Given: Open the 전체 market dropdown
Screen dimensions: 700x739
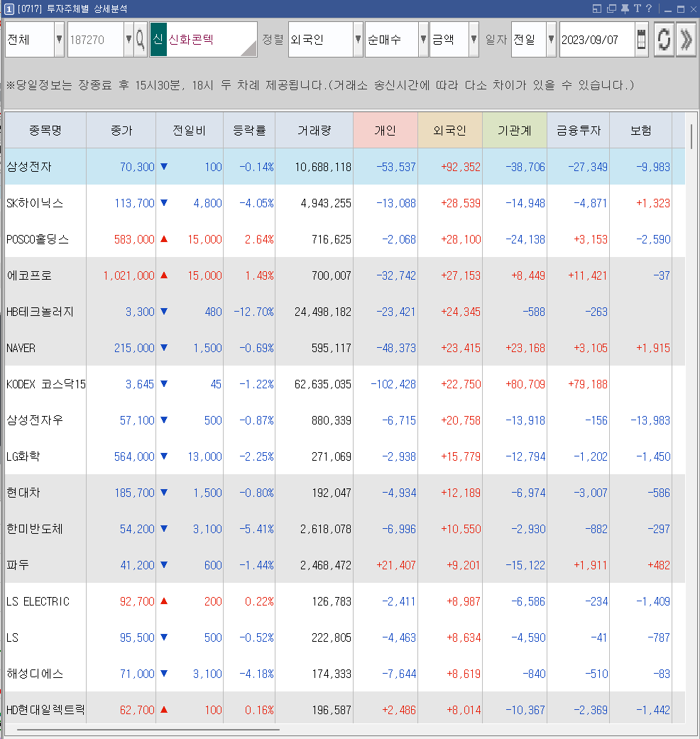Looking at the screenshot, I should [59, 39].
